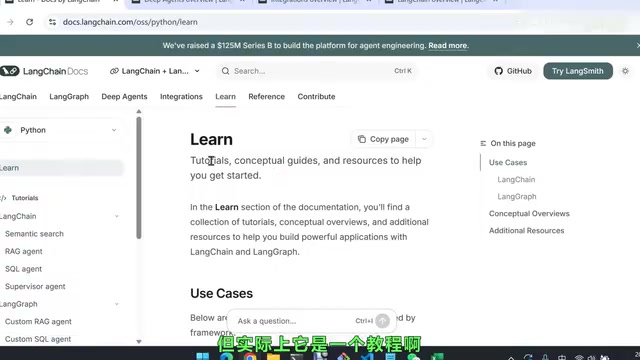
Task: Click the browser reload icon
Action: 29,22
